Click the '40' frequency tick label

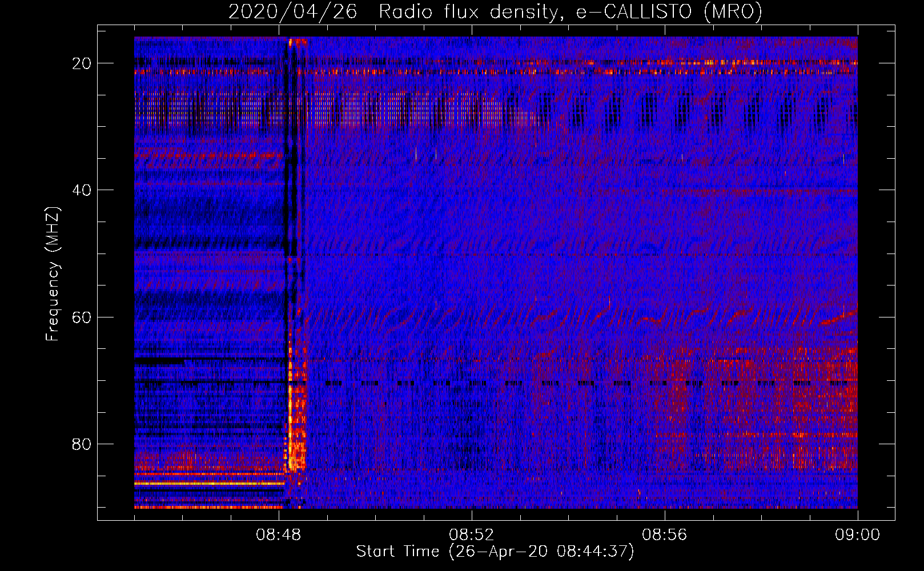point(82,190)
